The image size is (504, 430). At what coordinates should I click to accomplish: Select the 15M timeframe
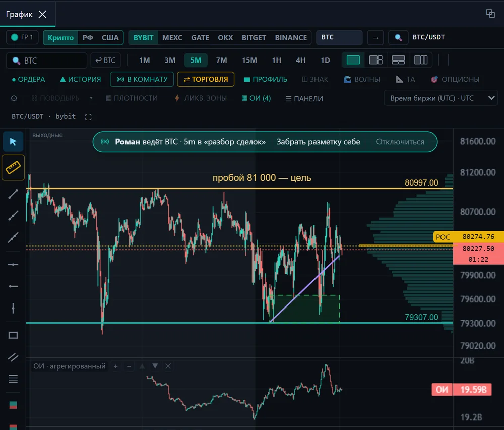[x=249, y=60]
